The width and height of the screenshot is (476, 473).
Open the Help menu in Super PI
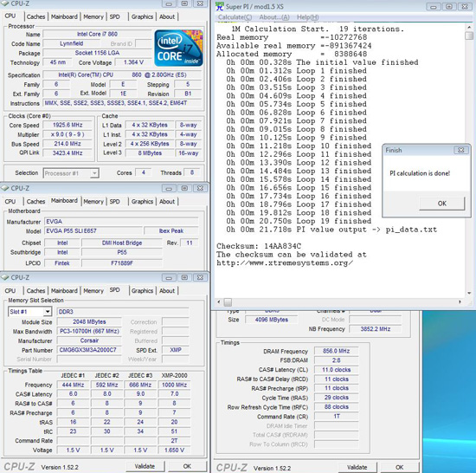tap(307, 17)
